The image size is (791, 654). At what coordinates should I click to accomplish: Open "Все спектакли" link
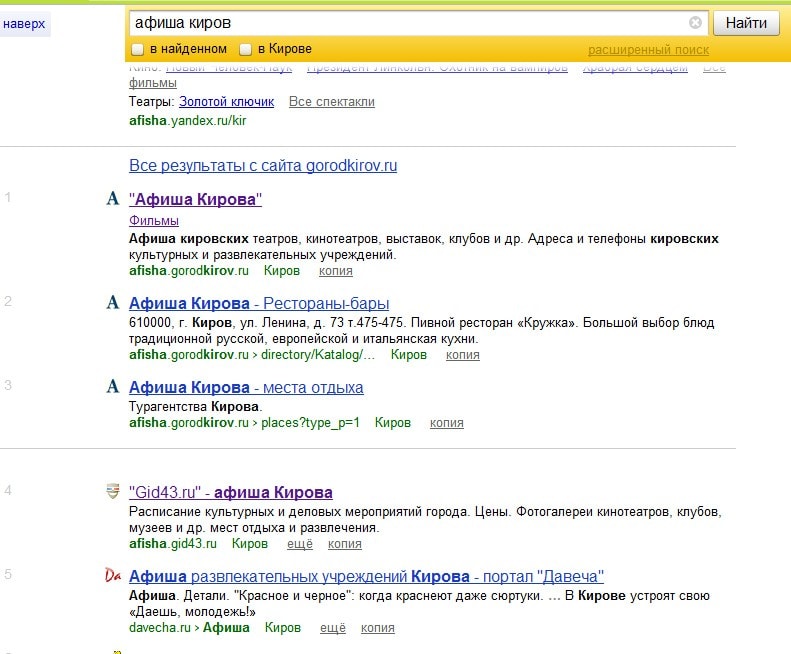331,102
